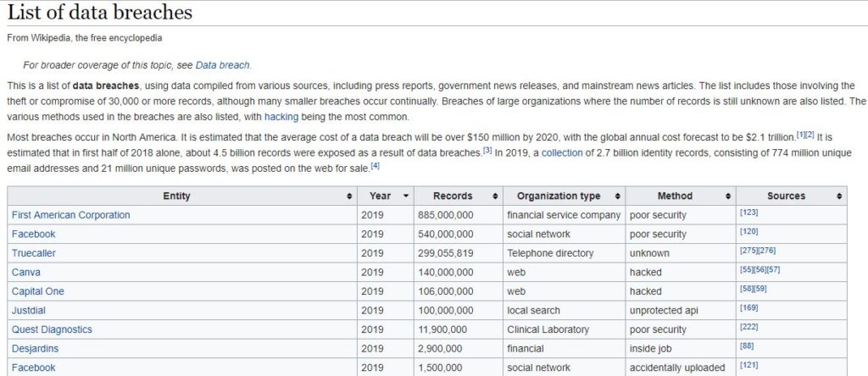Click the Year column header label
The width and height of the screenshot is (868, 376).
tap(381, 196)
